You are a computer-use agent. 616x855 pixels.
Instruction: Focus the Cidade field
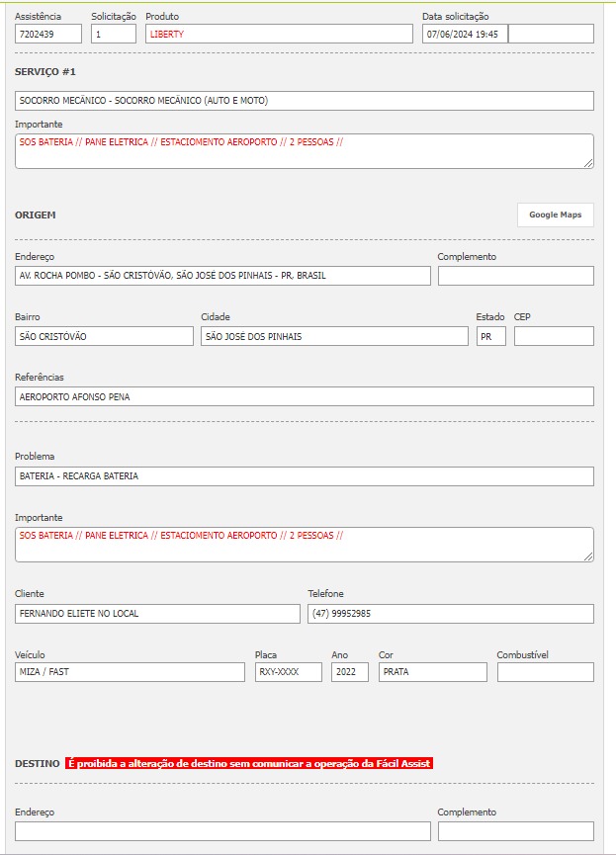(334, 336)
